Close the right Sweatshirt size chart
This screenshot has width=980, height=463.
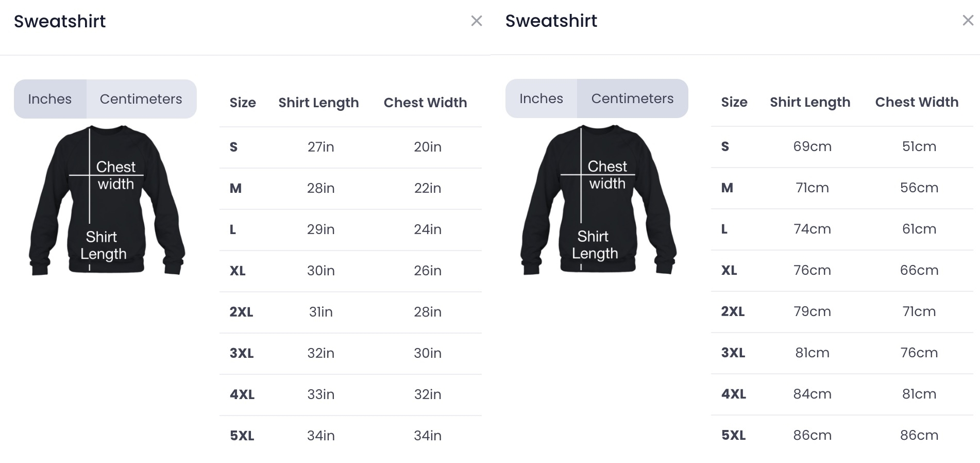click(x=968, y=21)
